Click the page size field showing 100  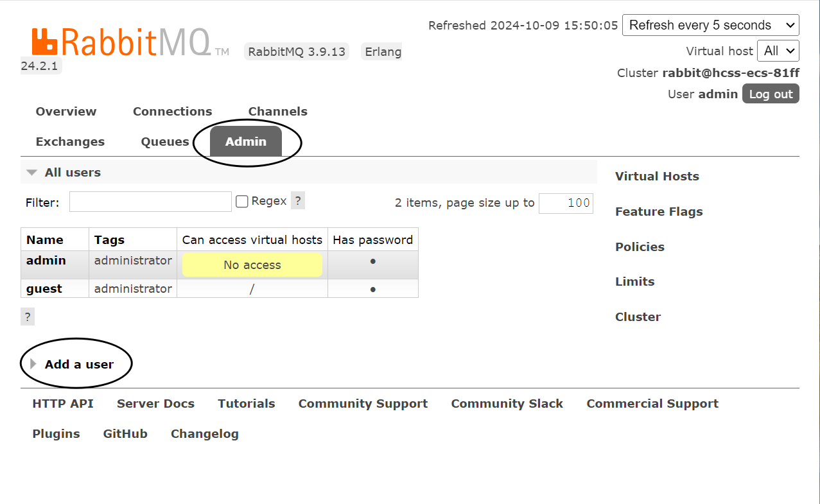point(566,203)
